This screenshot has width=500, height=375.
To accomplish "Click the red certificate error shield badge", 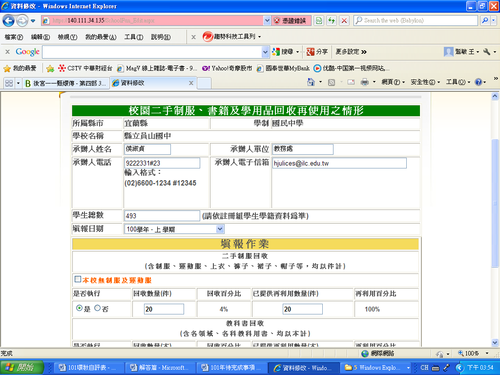I will [291, 21].
